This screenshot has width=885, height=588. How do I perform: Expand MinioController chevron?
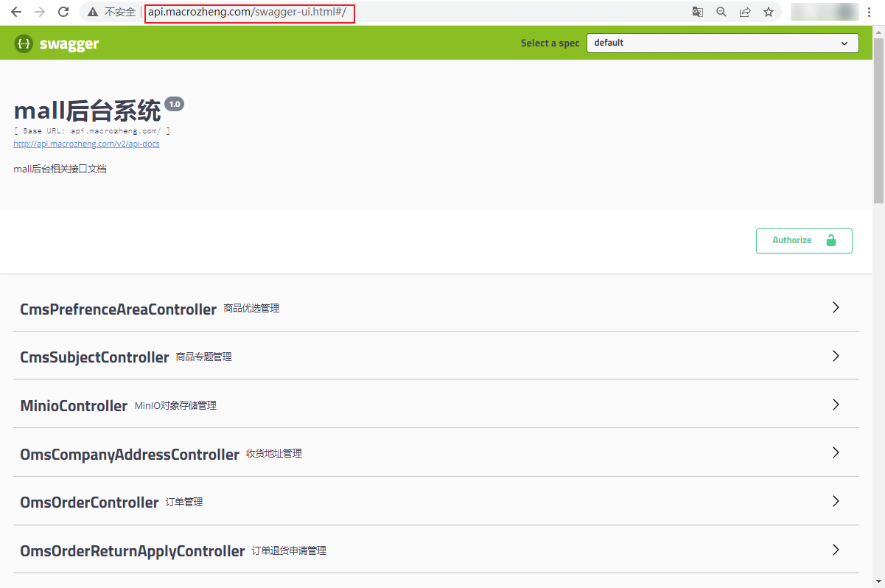click(836, 405)
